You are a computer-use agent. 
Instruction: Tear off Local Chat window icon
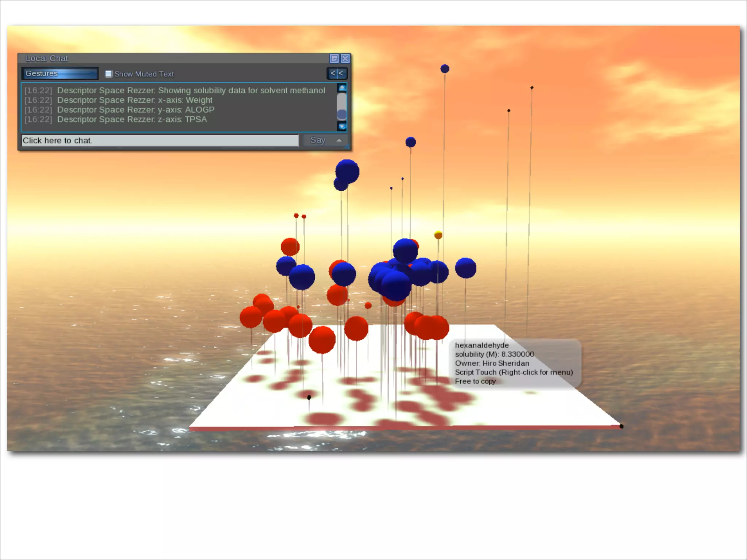coord(334,59)
